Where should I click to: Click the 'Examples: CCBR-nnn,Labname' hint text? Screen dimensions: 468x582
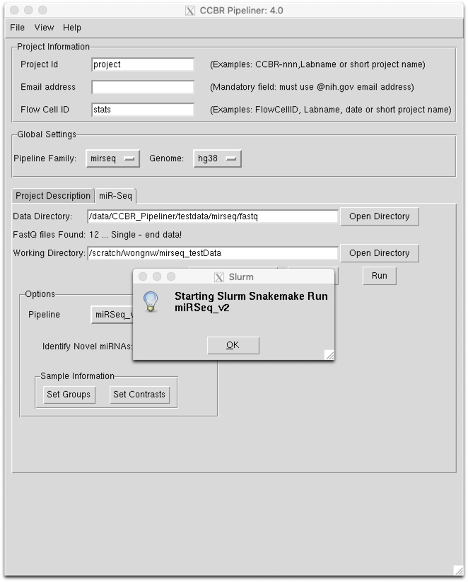[x=318, y=64]
